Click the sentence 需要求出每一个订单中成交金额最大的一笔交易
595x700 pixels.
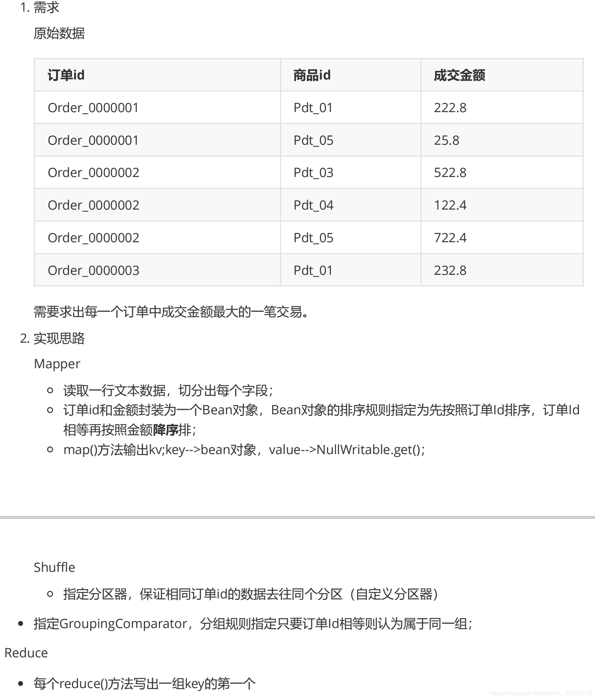(x=171, y=312)
